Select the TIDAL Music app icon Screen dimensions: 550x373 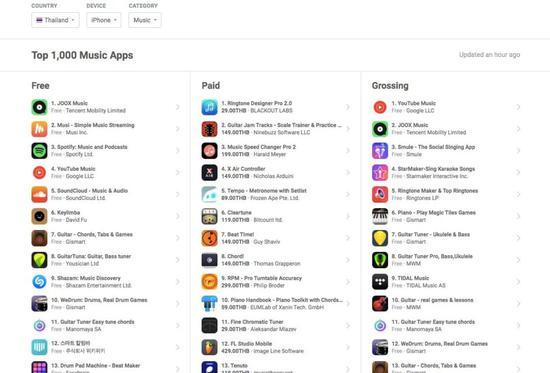(380, 282)
